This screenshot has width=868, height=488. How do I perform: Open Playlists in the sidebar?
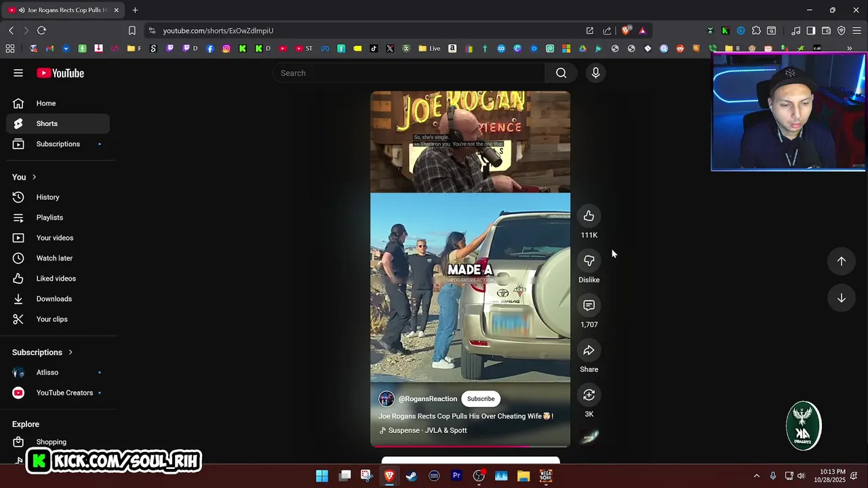tap(58, 218)
